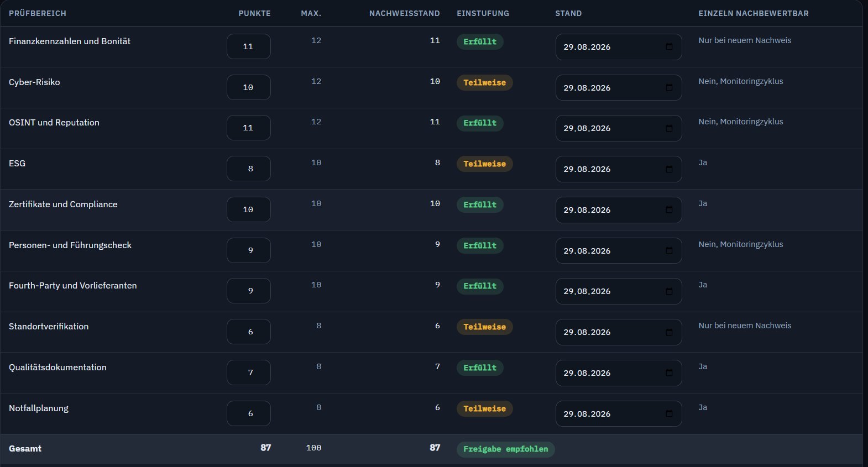Select the Qualitätsdokumentation points input
This screenshot has width=868, height=467.
click(249, 372)
